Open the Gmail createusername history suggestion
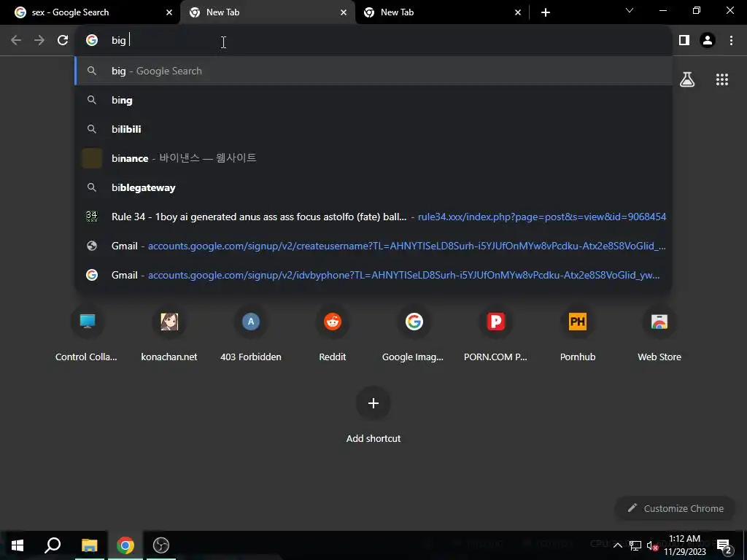Screen dimensions: 747x560 point(373,246)
